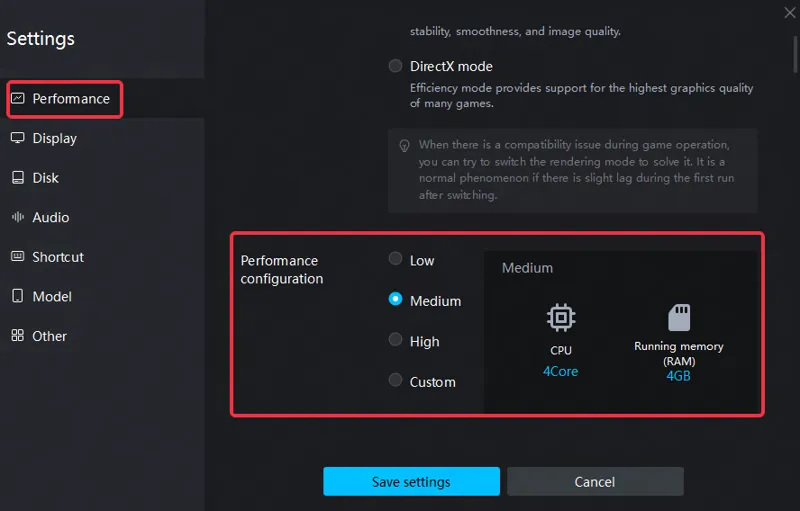800x511 pixels.
Task: Select High performance configuration
Action: [x=395, y=340]
